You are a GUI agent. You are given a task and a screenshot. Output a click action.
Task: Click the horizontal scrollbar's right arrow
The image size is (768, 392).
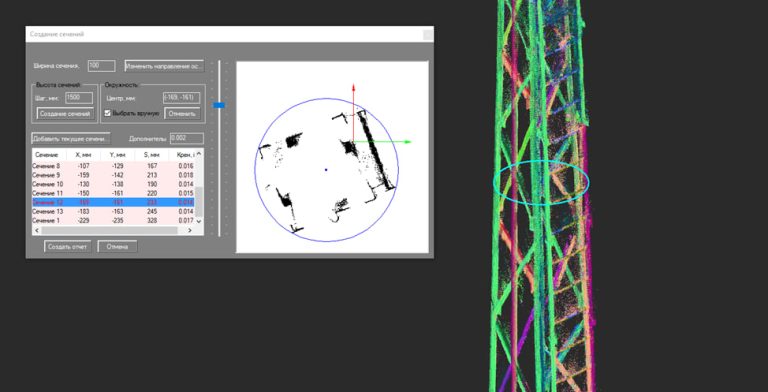[190, 230]
